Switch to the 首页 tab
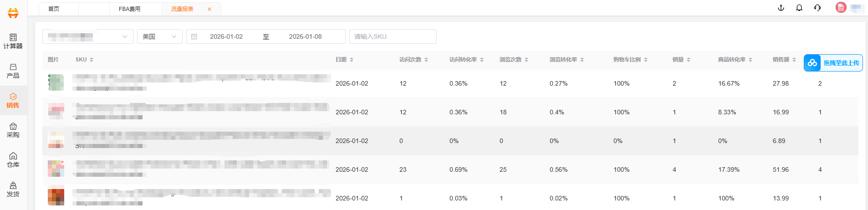This screenshot has height=210, width=868. tap(54, 9)
